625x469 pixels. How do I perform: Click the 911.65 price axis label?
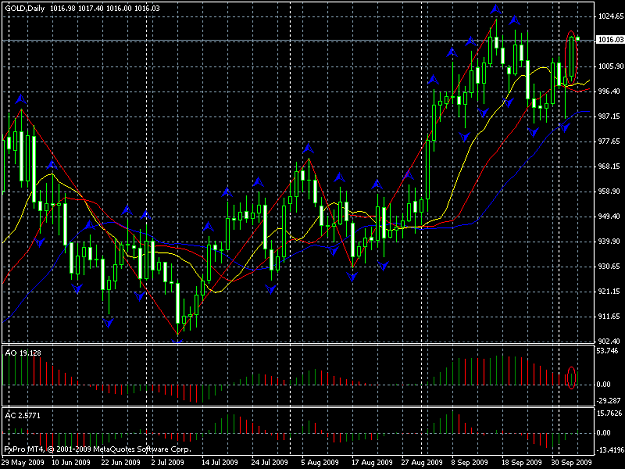pyautogui.click(x=609, y=316)
